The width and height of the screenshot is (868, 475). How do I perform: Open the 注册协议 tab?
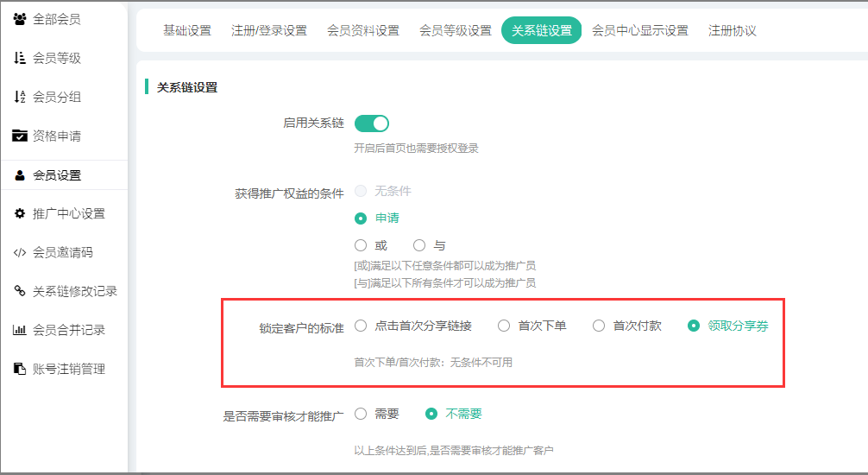(732, 30)
